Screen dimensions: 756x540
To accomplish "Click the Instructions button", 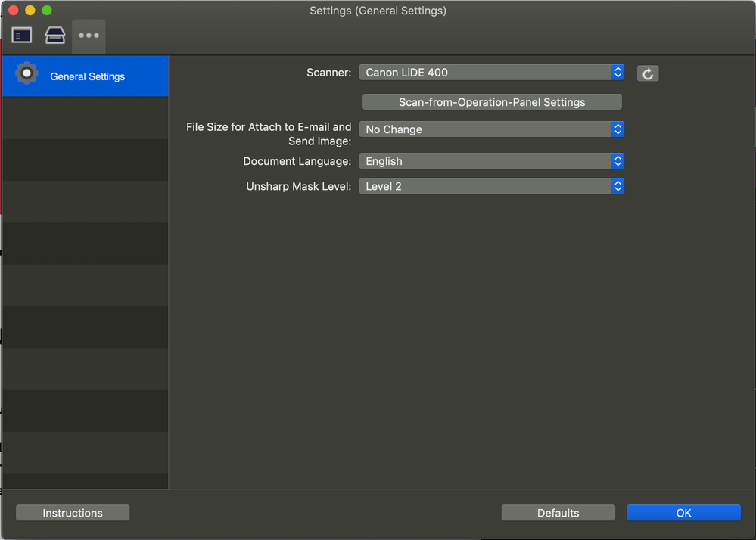I will tap(72, 512).
